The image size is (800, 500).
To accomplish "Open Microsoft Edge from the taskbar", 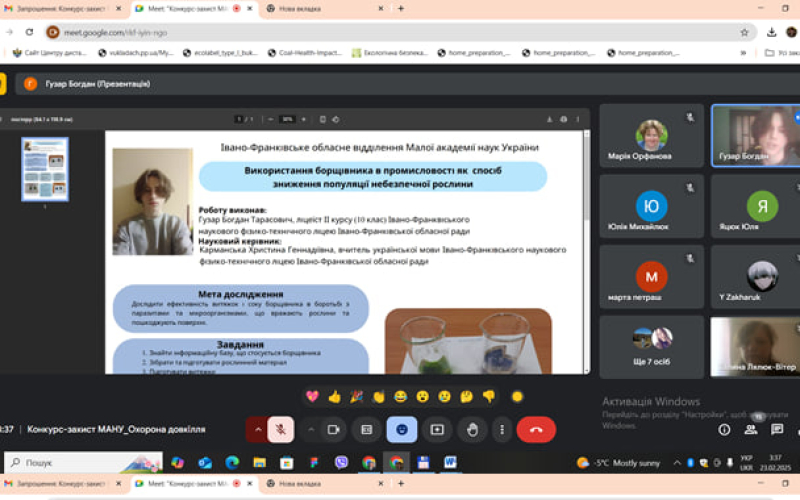I will pyautogui.click(x=232, y=463).
